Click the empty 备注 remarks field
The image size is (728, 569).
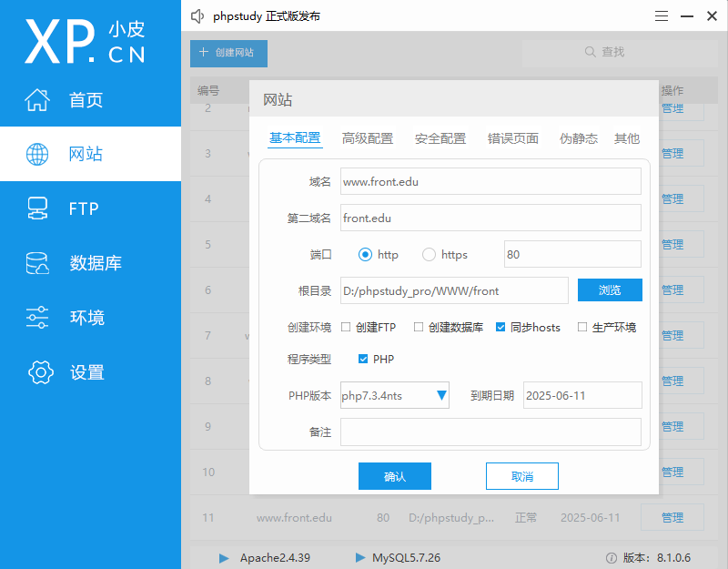(x=490, y=432)
